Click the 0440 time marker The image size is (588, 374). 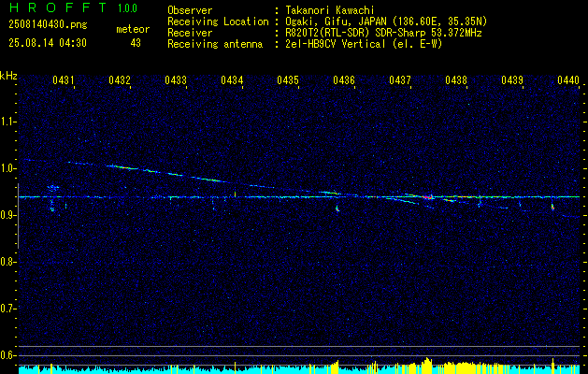pos(568,80)
